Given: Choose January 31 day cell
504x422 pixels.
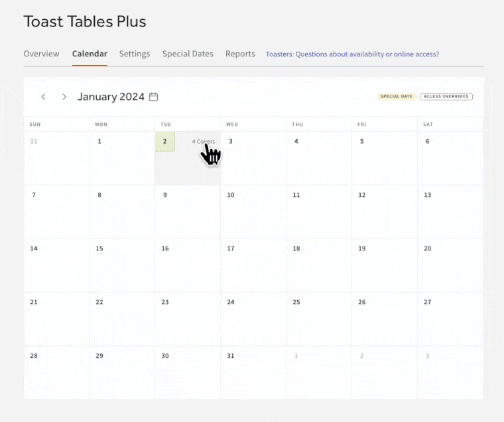Looking at the screenshot, I should [253, 371].
